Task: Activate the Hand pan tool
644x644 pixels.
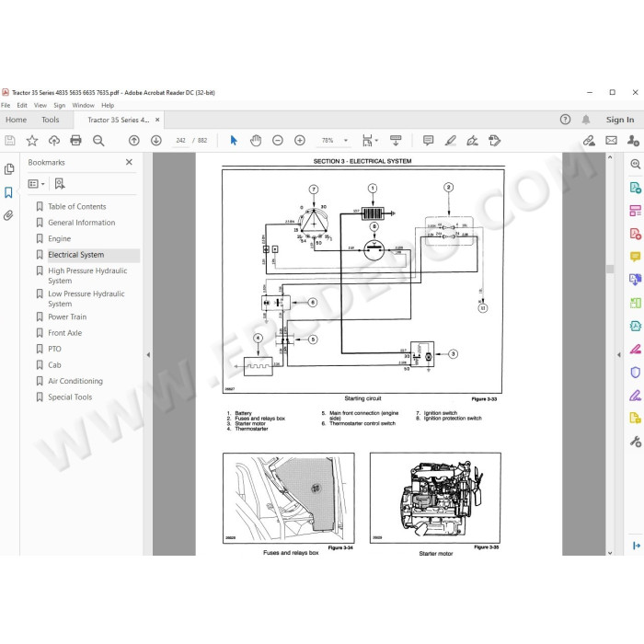Action: [256, 141]
